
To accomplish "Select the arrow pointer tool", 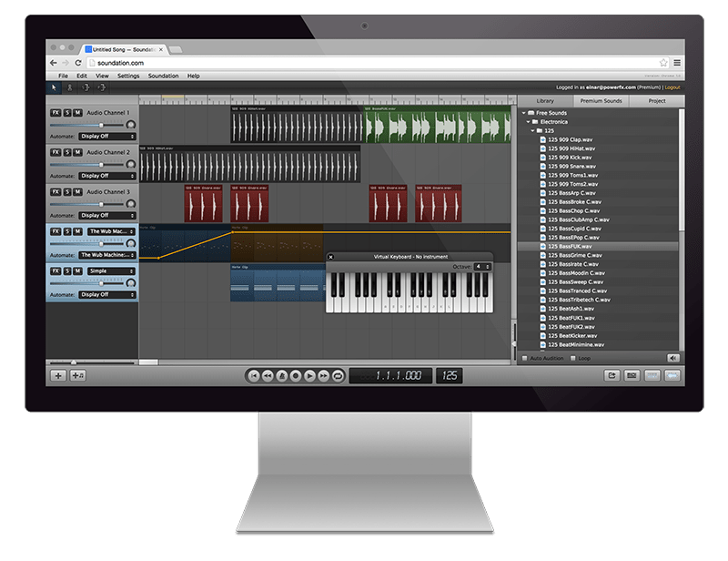I will coord(54,87).
